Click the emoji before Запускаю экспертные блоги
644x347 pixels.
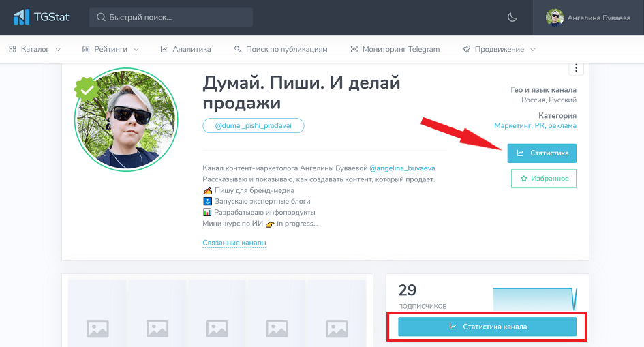click(x=207, y=201)
